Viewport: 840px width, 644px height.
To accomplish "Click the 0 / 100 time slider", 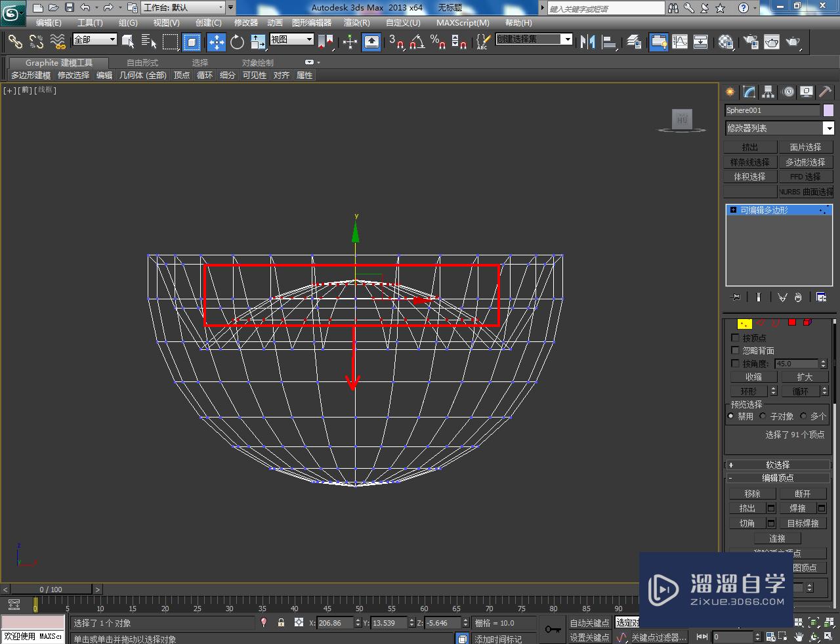I will point(51,590).
